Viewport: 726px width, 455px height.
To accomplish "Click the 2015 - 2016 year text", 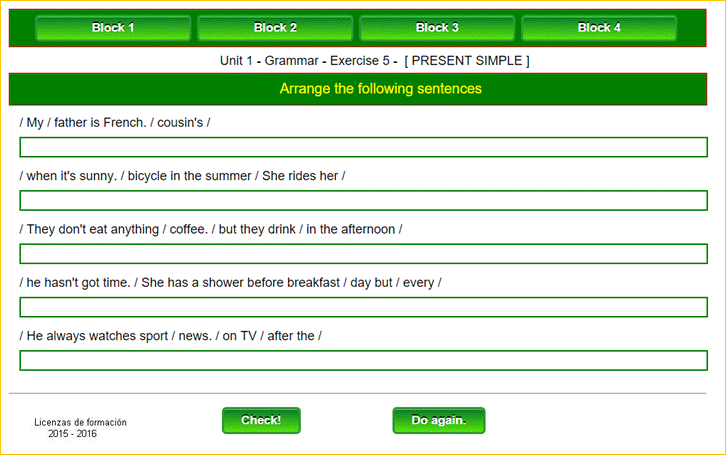I will click(x=72, y=434).
